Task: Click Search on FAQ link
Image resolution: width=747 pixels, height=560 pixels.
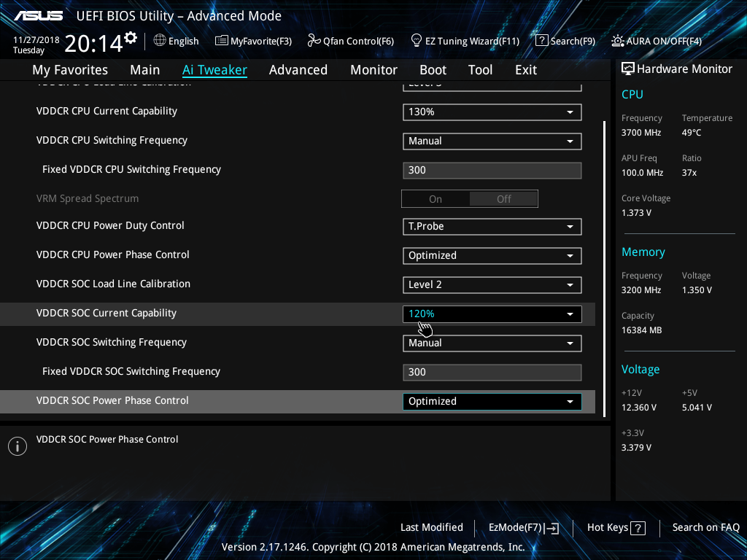Action: pyautogui.click(x=705, y=527)
